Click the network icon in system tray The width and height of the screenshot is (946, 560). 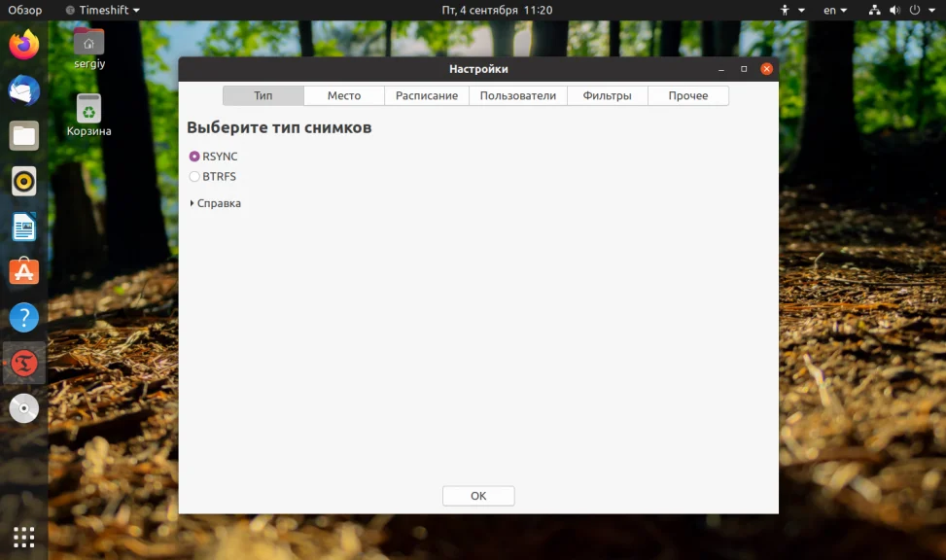tap(874, 11)
